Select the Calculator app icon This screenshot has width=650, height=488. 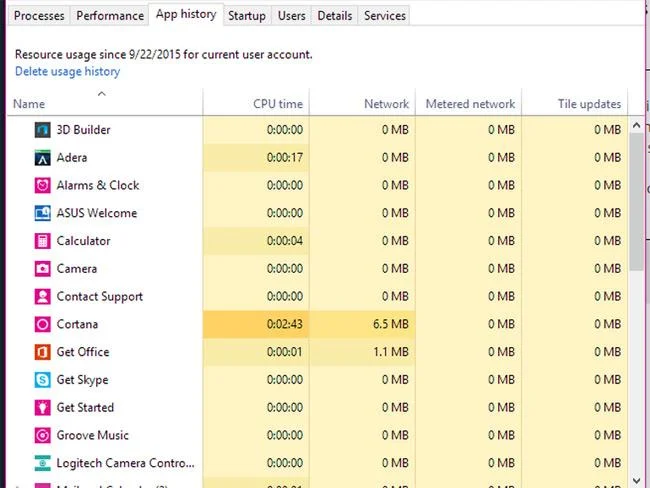tap(42, 241)
